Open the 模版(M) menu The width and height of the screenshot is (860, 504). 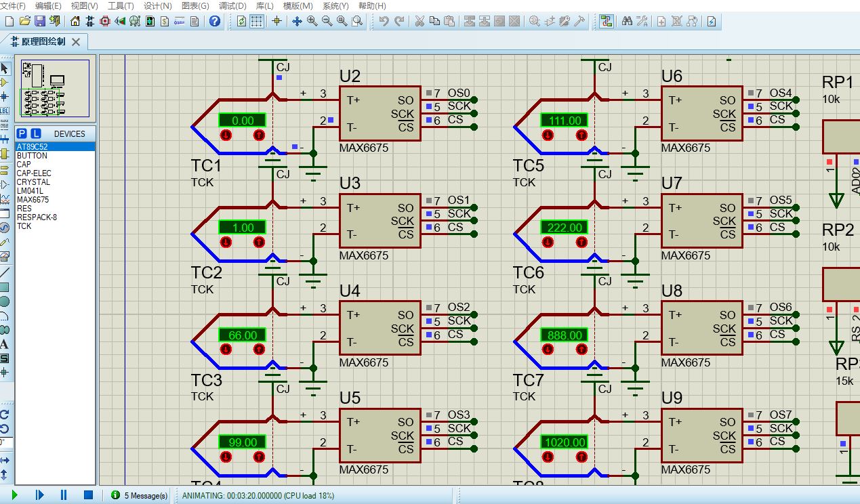pyautogui.click(x=298, y=5)
